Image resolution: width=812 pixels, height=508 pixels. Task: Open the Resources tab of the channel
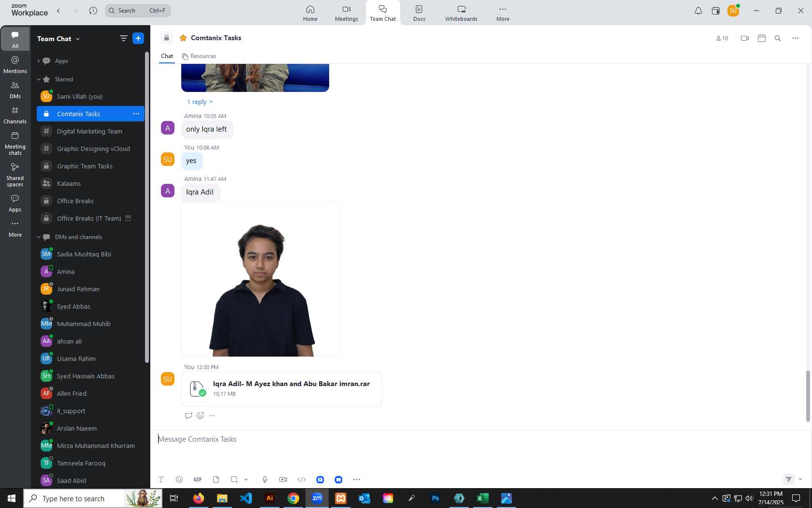click(x=199, y=56)
